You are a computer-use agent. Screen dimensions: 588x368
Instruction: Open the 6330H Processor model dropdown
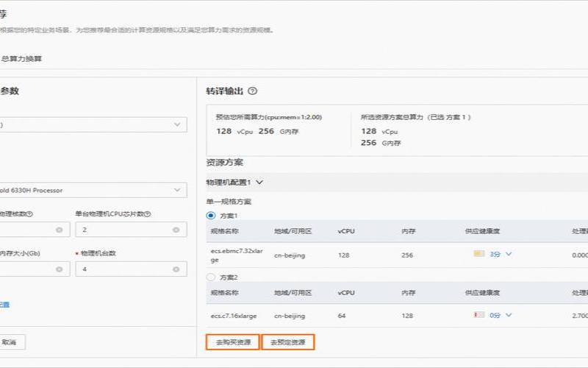[176, 191]
